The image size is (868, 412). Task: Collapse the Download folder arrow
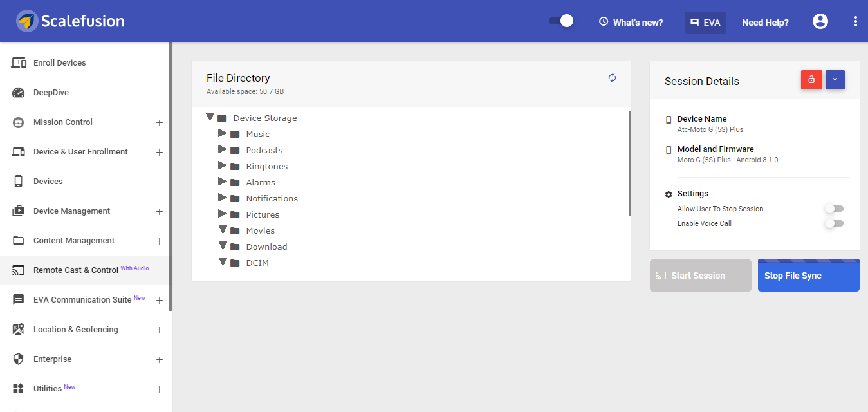pos(223,246)
